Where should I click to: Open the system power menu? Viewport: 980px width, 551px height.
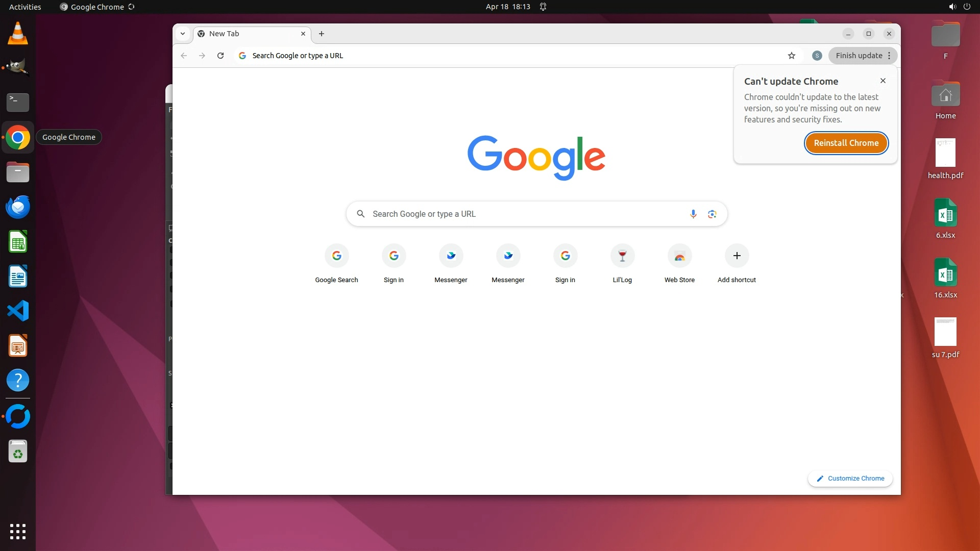click(967, 7)
